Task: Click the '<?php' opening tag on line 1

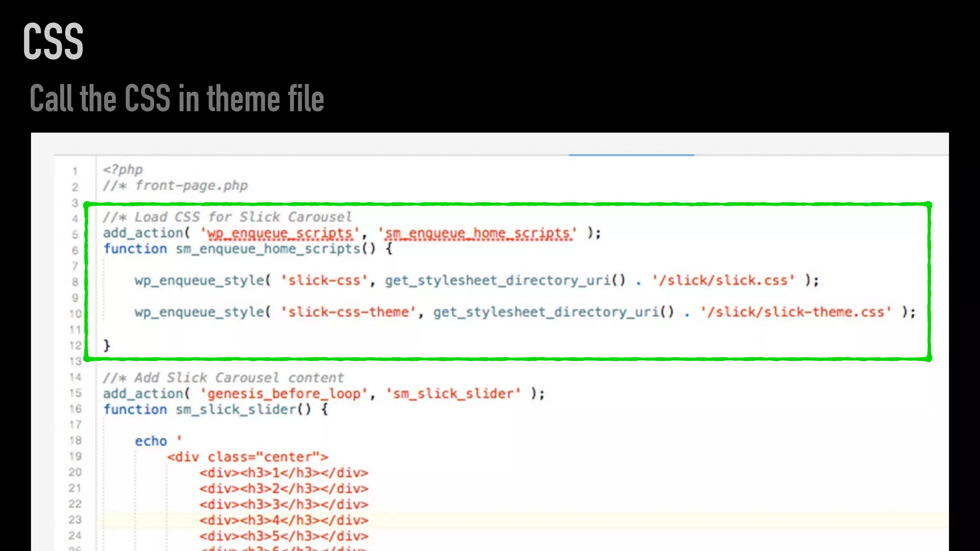Action: (x=123, y=170)
